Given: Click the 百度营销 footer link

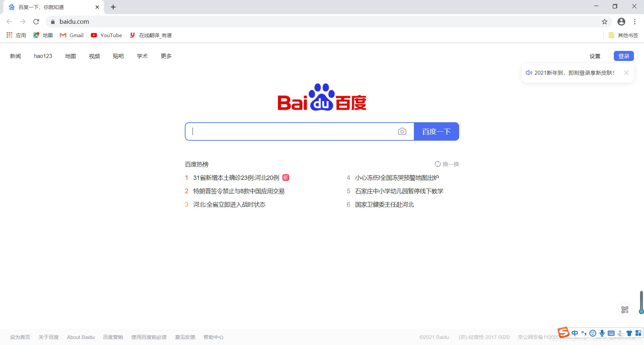Looking at the screenshot, I should (113, 337).
